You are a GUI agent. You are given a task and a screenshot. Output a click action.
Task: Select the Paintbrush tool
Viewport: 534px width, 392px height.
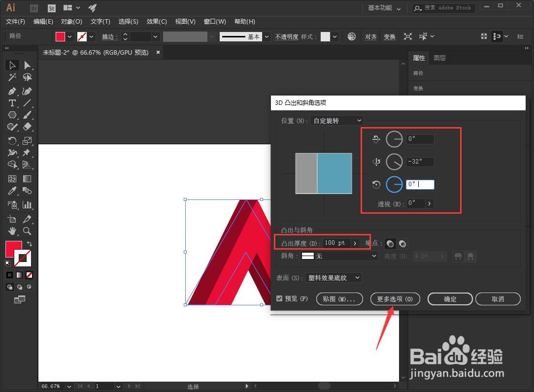[27, 115]
